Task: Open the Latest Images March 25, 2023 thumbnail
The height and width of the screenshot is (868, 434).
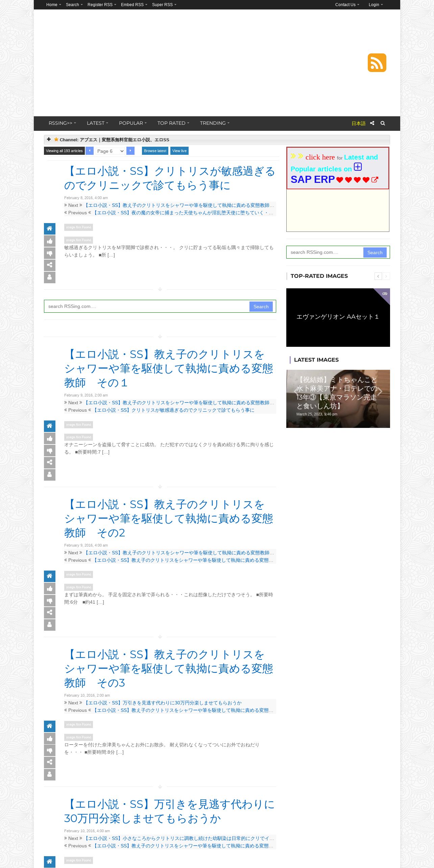Action: pyautogui.click(x=338, y=399)
